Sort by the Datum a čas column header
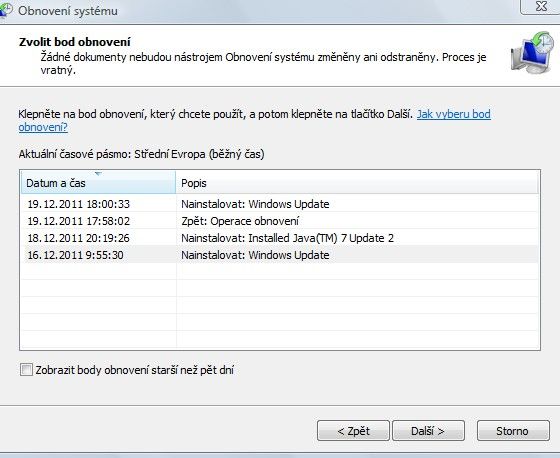Screen dimensions: 560x458 click(x=99, y=183)
